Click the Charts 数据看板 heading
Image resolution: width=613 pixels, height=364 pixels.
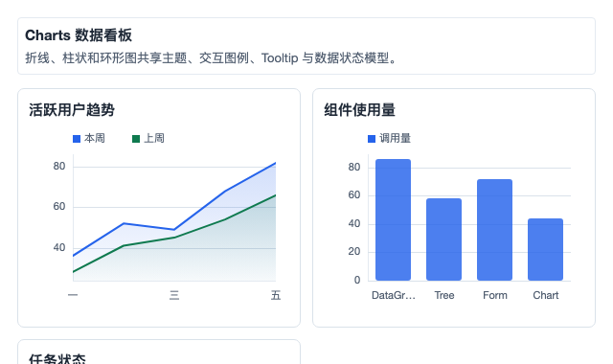click(79, 35)
